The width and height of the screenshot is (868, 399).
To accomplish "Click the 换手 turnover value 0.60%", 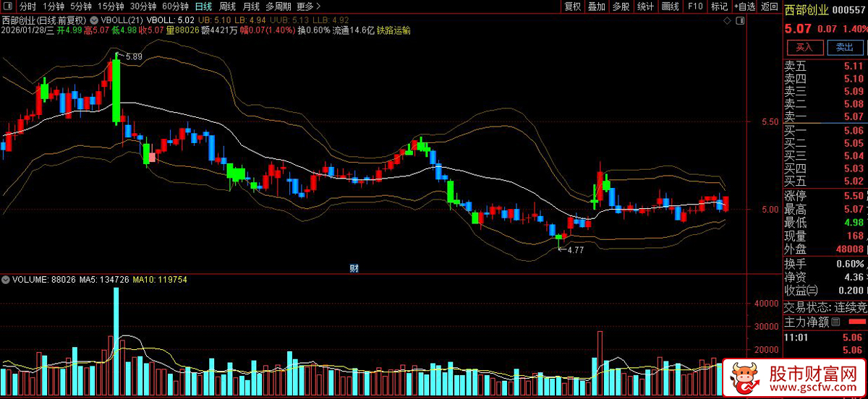I will pyautogui.click(x=851, y=264).
